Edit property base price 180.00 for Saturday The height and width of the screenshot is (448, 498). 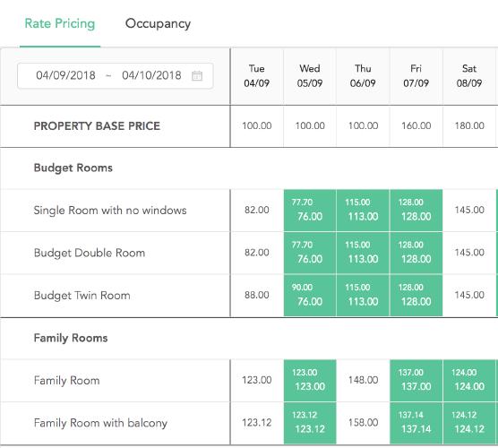(x=469, y=125)
